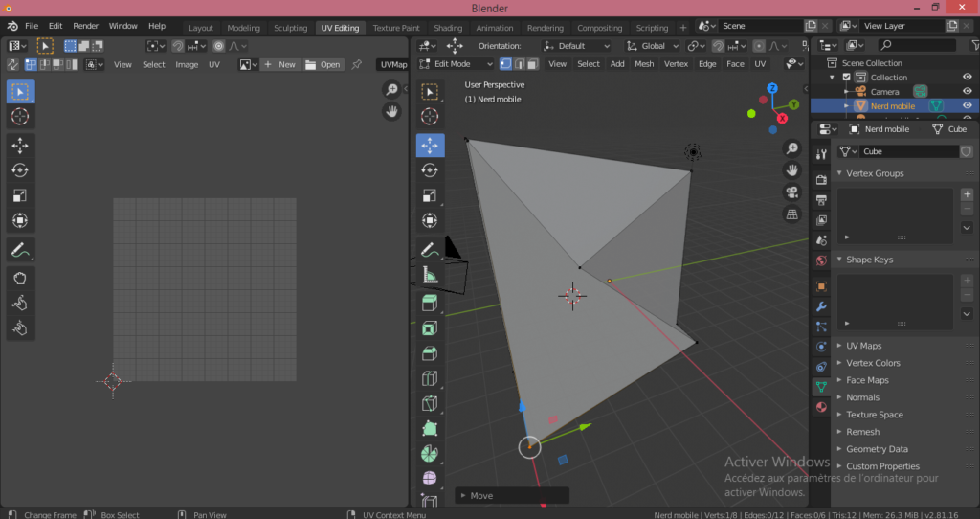Switch to the Shading workspace tab

pos(448,28)
